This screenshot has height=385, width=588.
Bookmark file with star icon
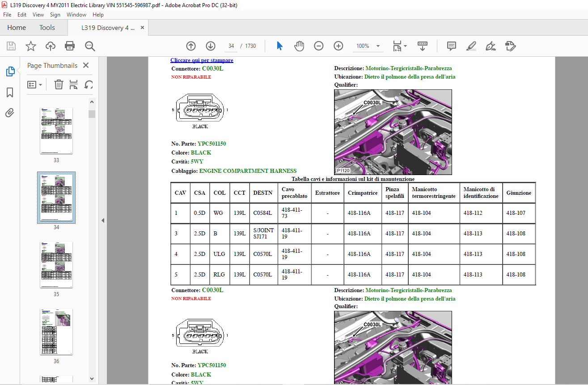[x=30, y=46]
